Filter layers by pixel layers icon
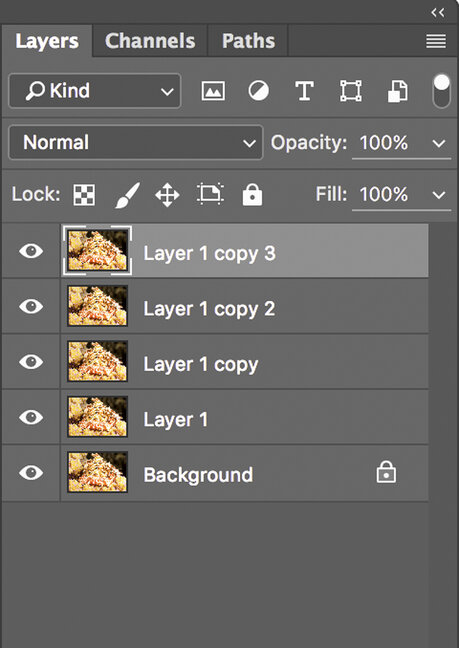Screen dimensions: 459x648 213,91
